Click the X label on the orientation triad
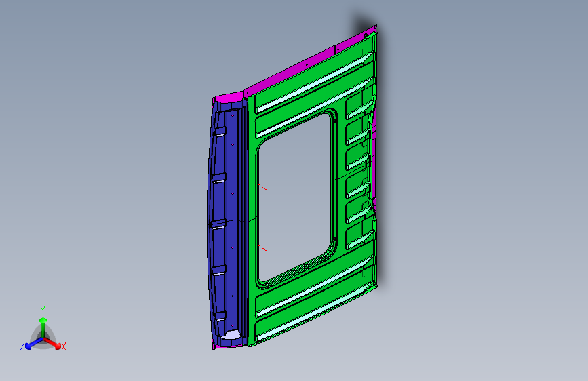Screen dimensions: 588x381 pyautogui.click(x=63, y=346)
